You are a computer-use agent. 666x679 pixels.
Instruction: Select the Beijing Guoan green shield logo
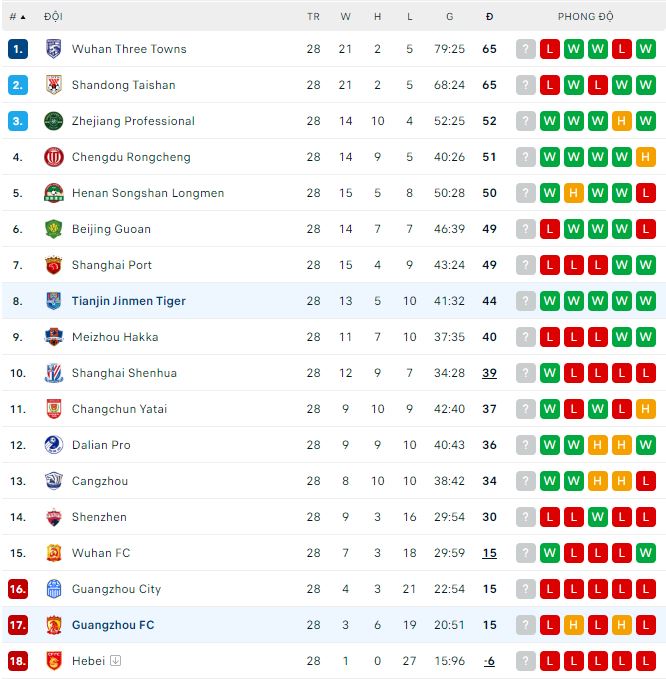coord(54,229)
